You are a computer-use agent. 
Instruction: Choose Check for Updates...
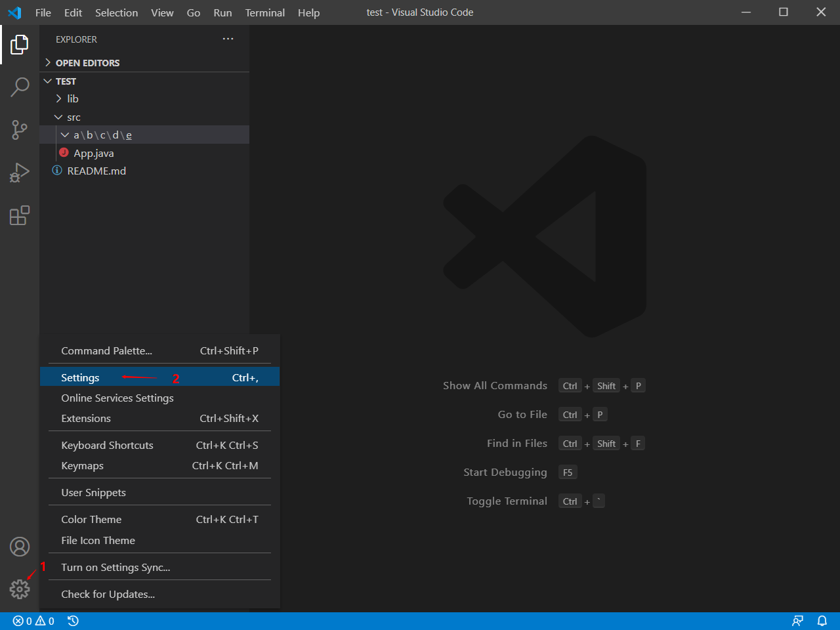(159, 594)
